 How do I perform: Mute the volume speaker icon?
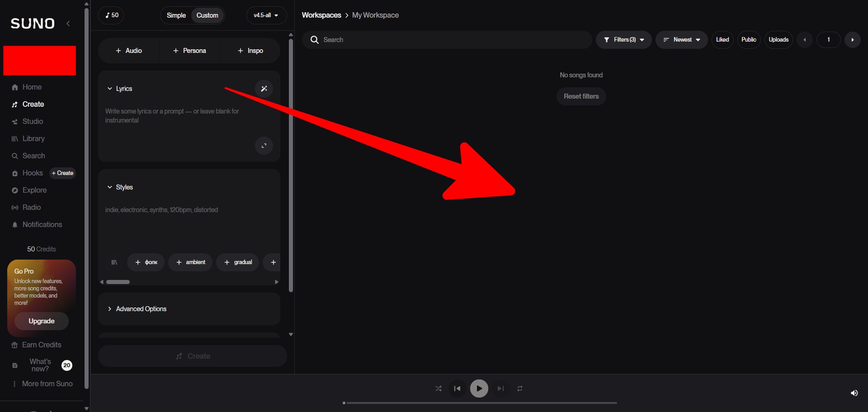click(854, 393)
